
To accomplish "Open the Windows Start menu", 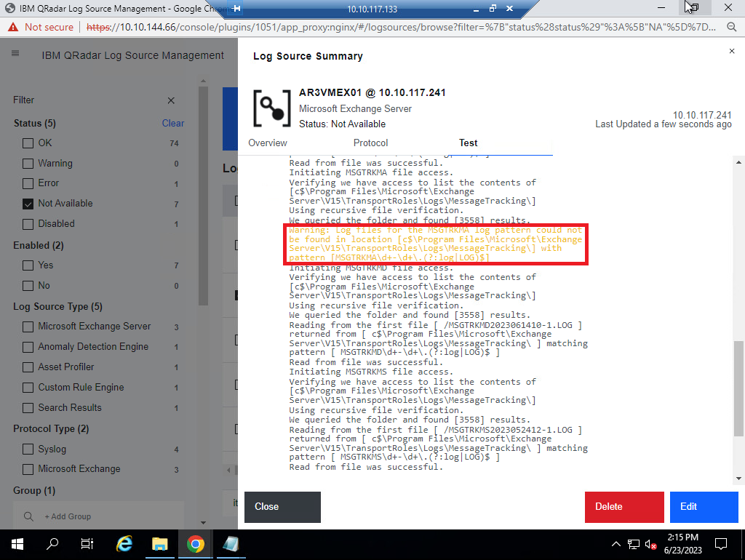I will 17,544.
